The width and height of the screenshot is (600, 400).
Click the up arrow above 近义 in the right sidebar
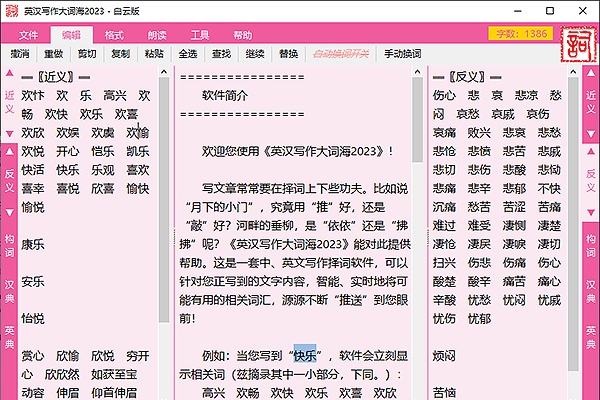591,73
